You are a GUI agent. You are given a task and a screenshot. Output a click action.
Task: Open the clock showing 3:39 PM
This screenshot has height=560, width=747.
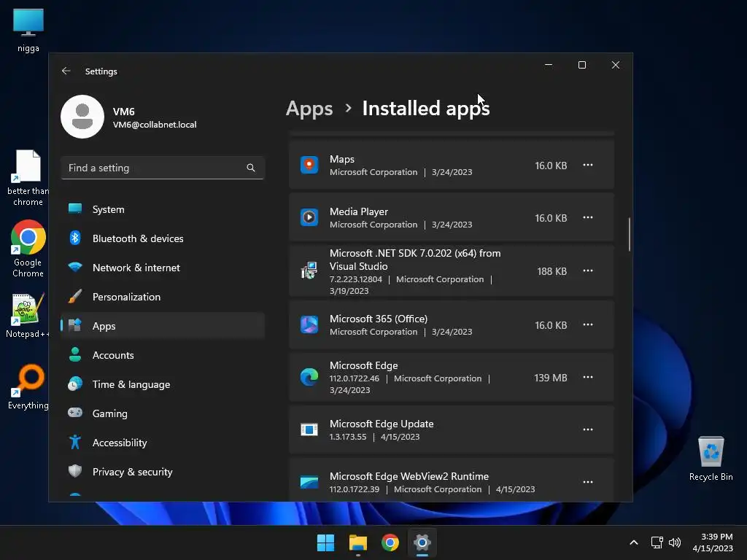click(x=713, y=542)
